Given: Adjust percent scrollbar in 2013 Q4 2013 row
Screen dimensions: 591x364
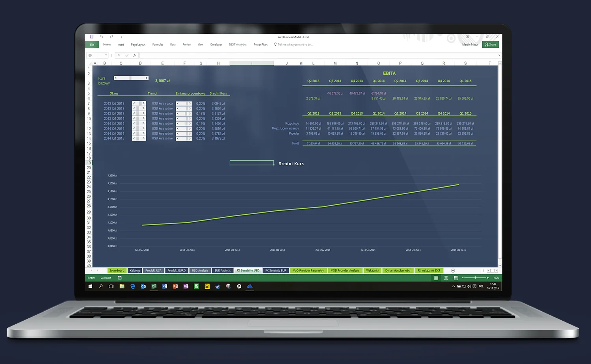Looking at the screenshot, I should [x=184, y=113].
